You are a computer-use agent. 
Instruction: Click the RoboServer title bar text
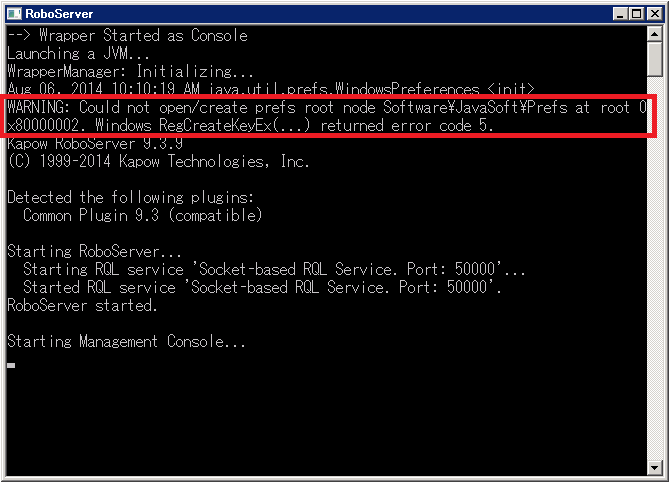(x=58, y=13)
